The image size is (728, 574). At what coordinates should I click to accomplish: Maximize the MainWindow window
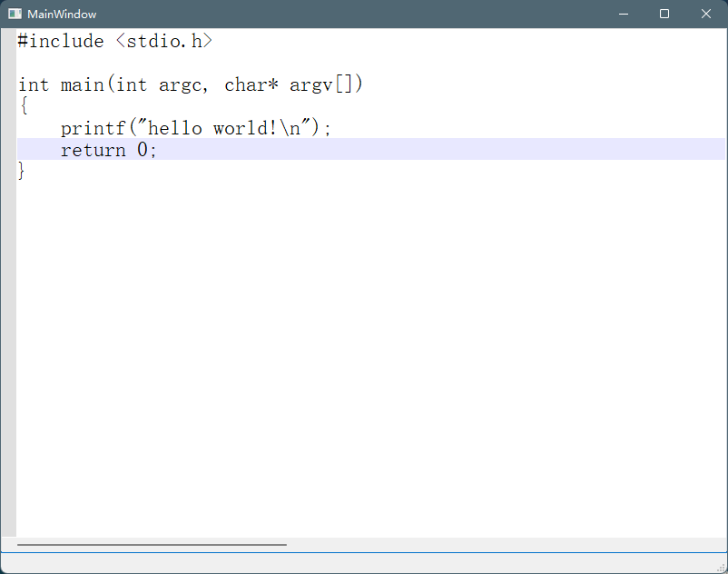[x=664, y=14]
